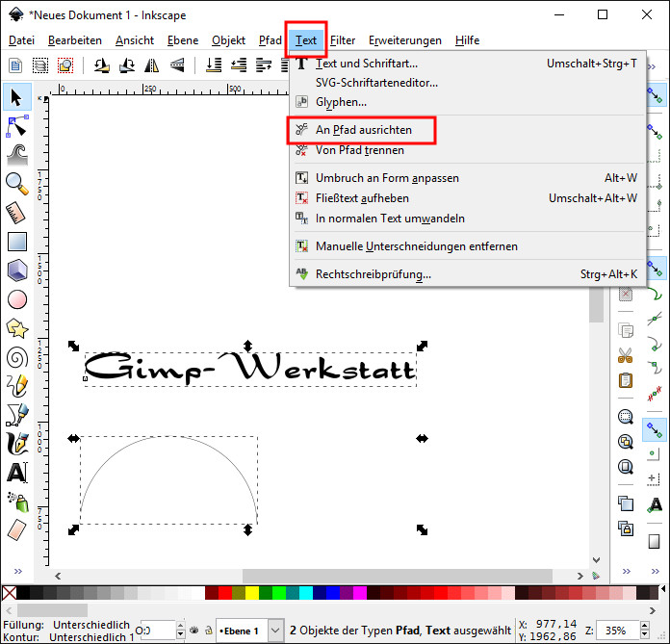
Task: Toggle snap text baseline A icon
Action: point(655,504)
